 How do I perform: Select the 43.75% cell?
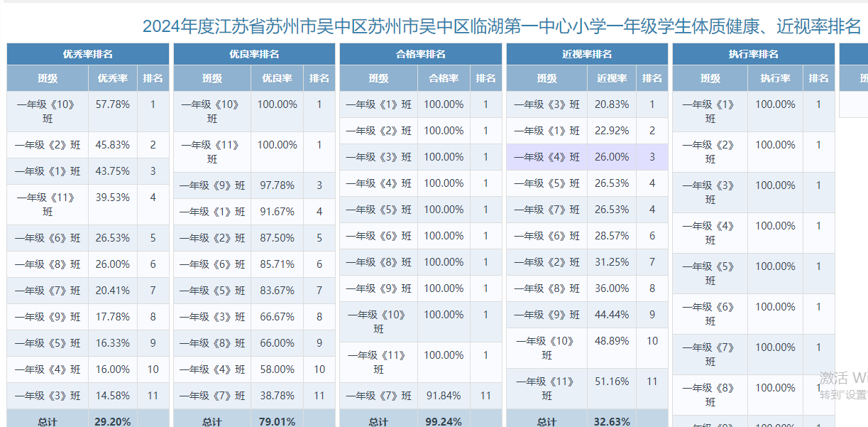113,171
